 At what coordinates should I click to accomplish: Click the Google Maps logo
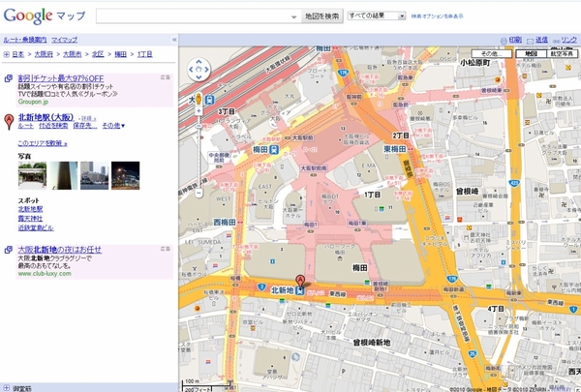45,15
